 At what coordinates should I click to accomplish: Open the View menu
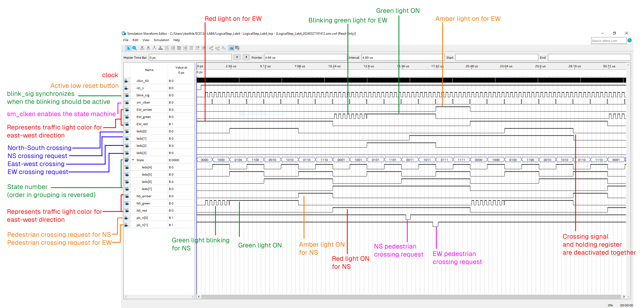pos(146,40)
